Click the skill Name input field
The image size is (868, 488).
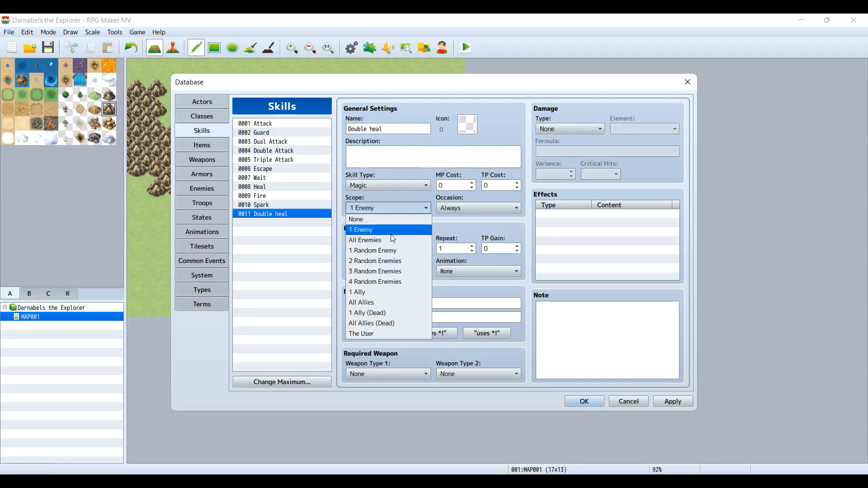click(x=388, y=129)
